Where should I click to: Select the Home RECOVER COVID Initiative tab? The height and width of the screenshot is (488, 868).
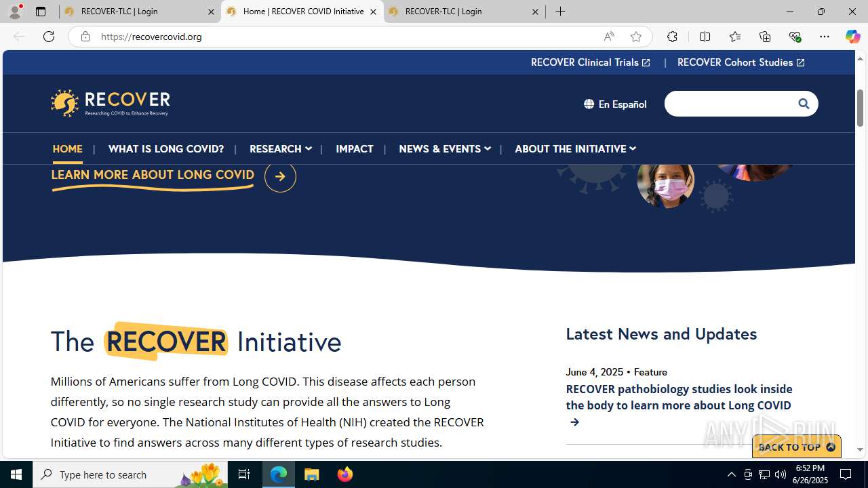[x=302, y=12]
